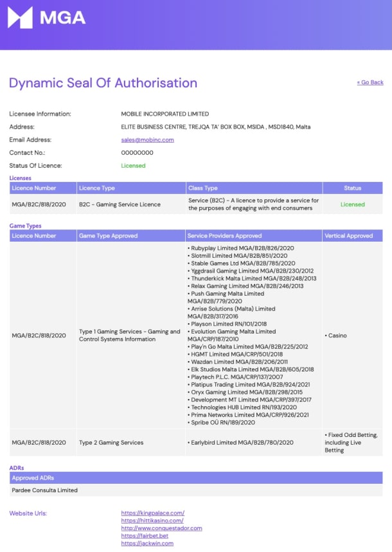Screen dimensions: 392x552
Task: Click the Licenses section label
Action: pyautogui.click(x=20, y=178)
